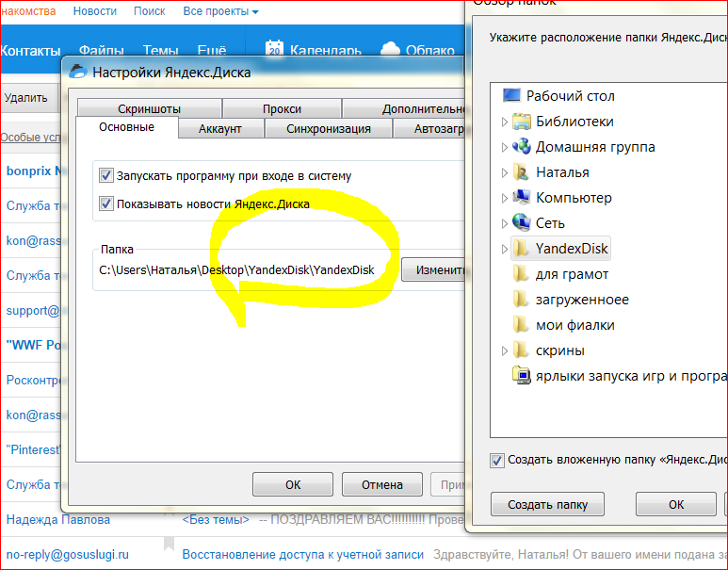Switch to the Аккаунт tab
The width and height of the screenshot is (728, 570).
pos(220,129)
